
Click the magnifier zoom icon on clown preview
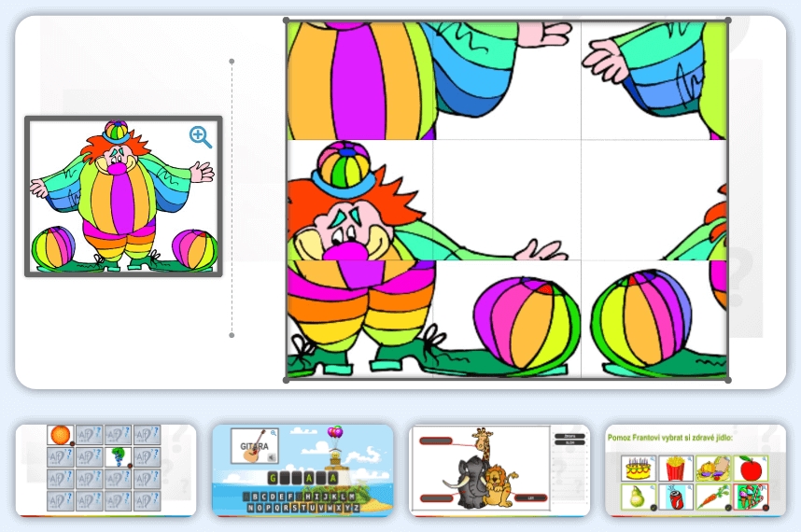pyautogui.click(x=201, y=137)
